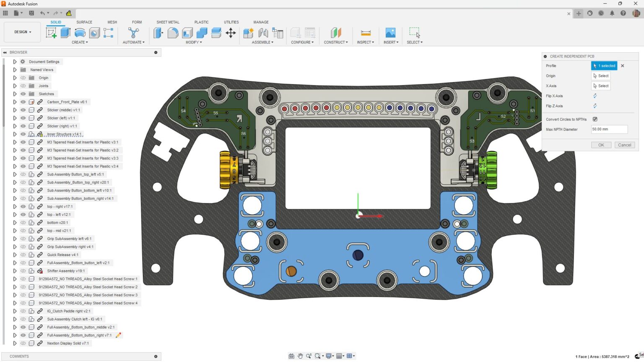Open the MANAGE tab

(261, 22)
